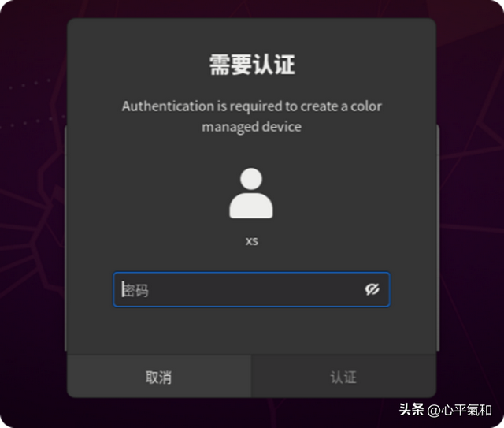Toggle password visibility with the crossed-eye icon
The height and width of the screenshot is (428, 504).
tap(372, 289)
